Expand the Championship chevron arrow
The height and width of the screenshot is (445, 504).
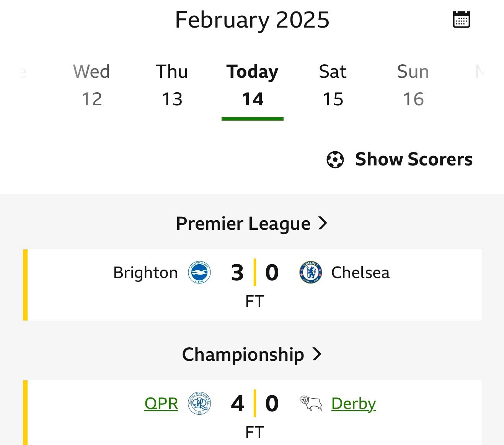tap(317, 354)
